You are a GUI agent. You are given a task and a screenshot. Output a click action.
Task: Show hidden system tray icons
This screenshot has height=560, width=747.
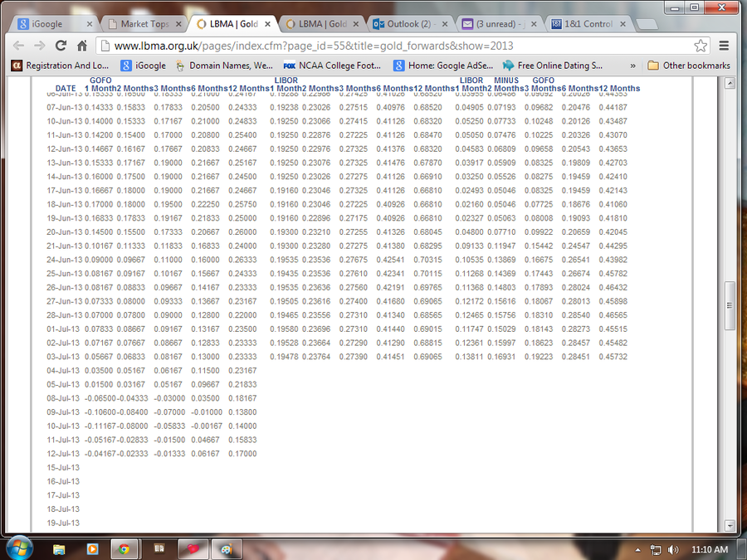pos(639,549)
